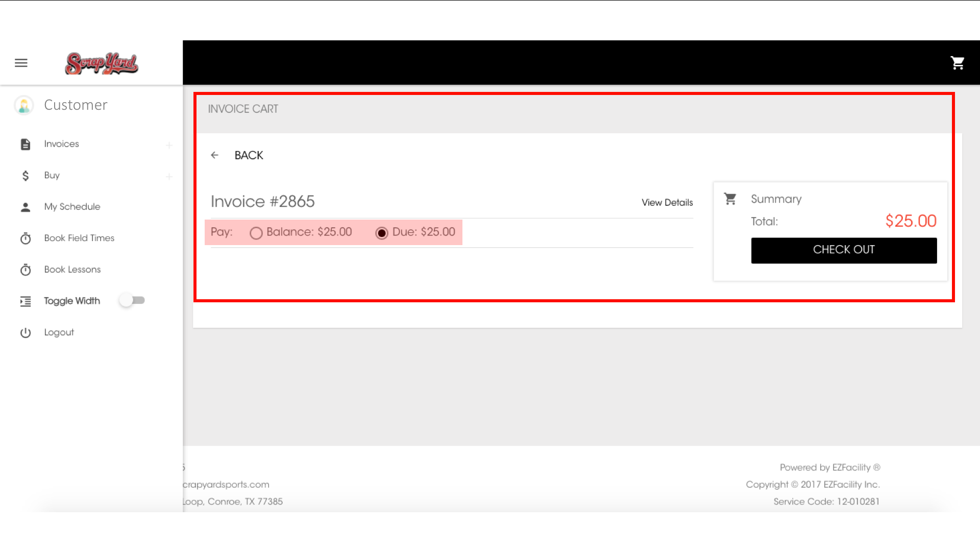The width and height of the screenshot is (980, 552).
Task: Open the shopping cart icon in top bar
Action: (958, 63)
